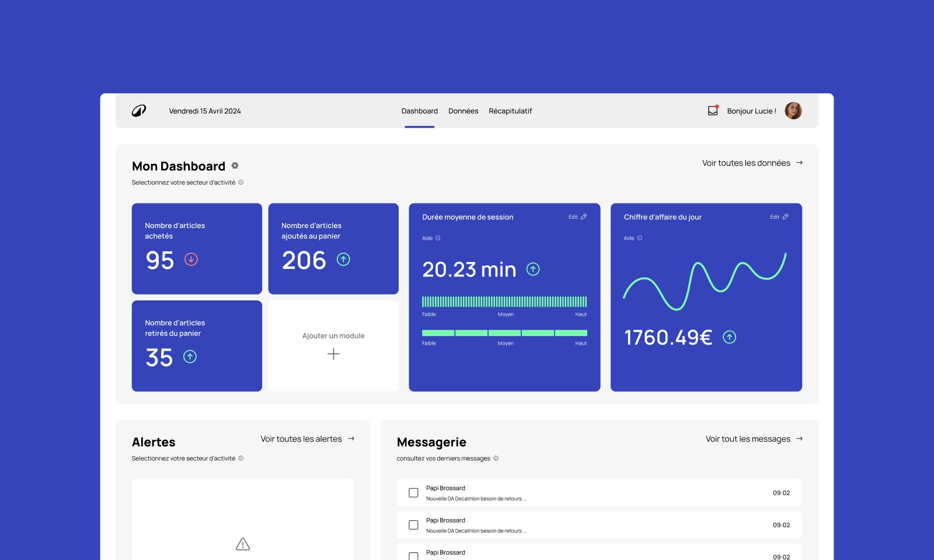
Task: Click the pencil icon on revenue card
Action: point(785,217)
